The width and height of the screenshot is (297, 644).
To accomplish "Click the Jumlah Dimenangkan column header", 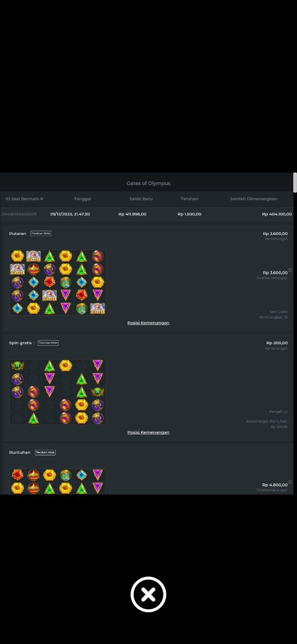I will pos(253,199).
